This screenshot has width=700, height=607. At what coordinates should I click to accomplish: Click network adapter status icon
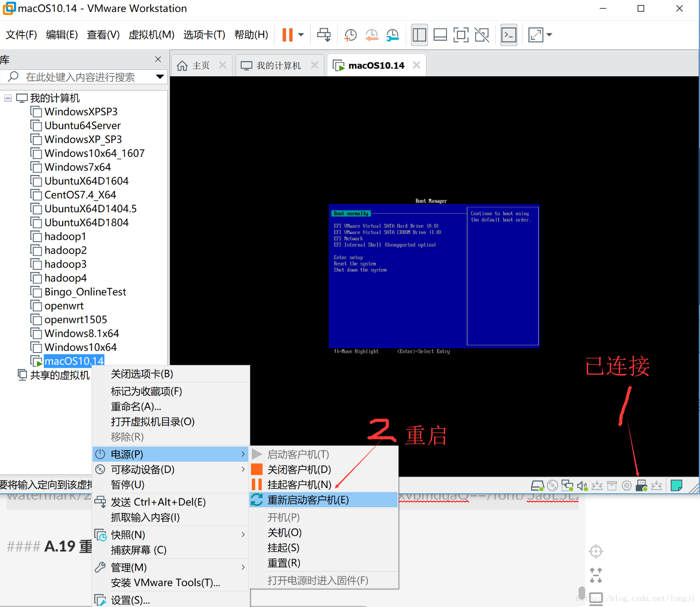coord(567,486)
